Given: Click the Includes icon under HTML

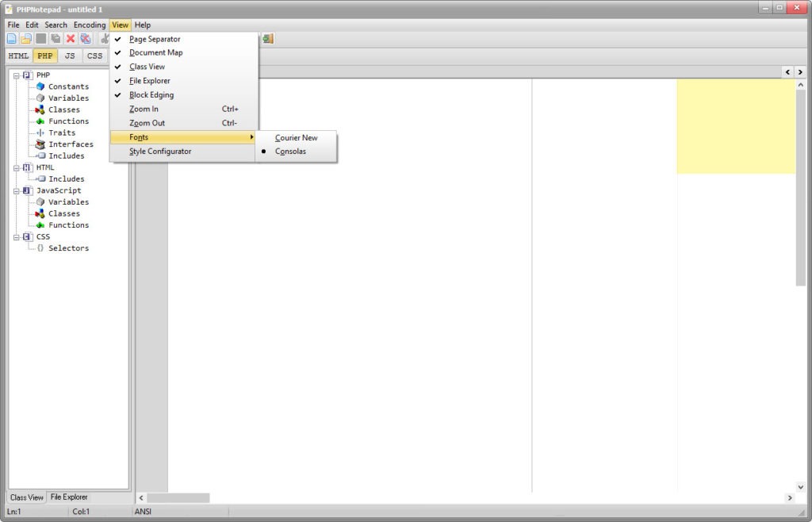Looking at the screenshot, I should [40, 178].
